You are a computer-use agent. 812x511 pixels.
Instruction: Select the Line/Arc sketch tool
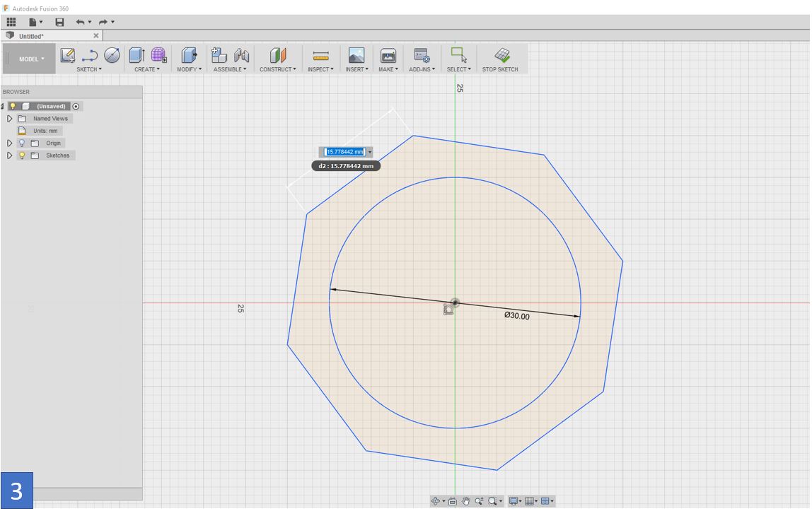(x=90, y=55)
